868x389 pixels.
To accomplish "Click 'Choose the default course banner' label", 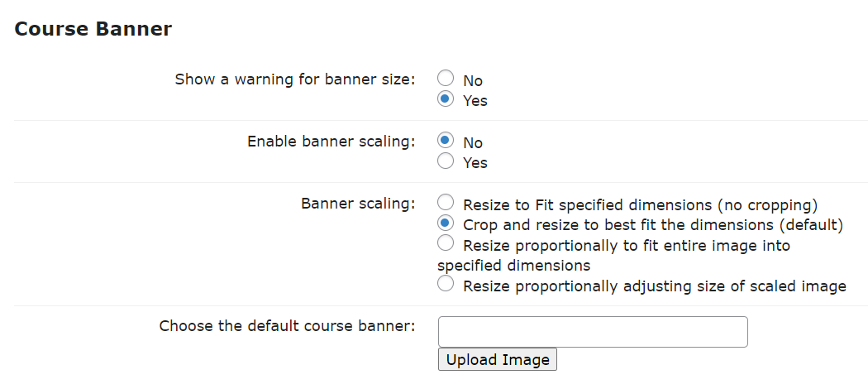I will [287, 326].
